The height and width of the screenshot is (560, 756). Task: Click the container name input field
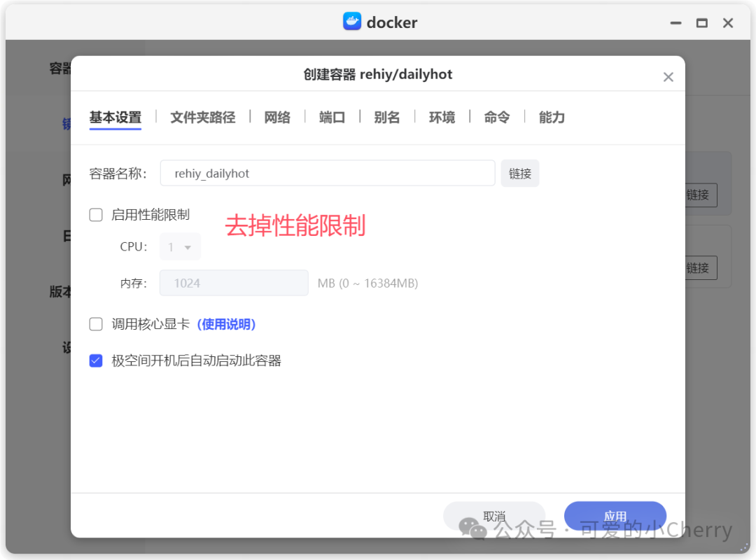pyautogui.click(x=328, y=173)
